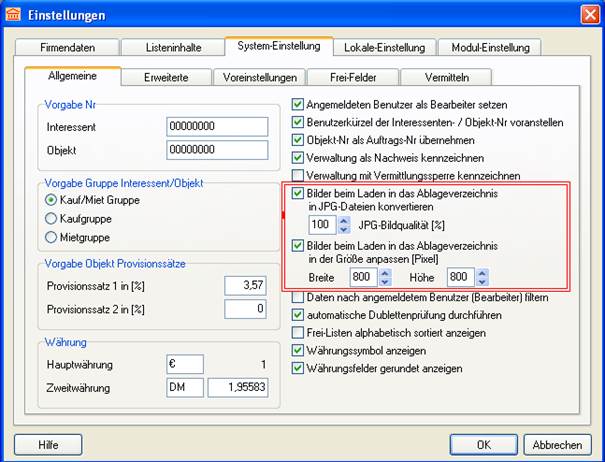Choose the Kaufgruppe radio option
Screen dimensions: 605x462
(51, 218)
